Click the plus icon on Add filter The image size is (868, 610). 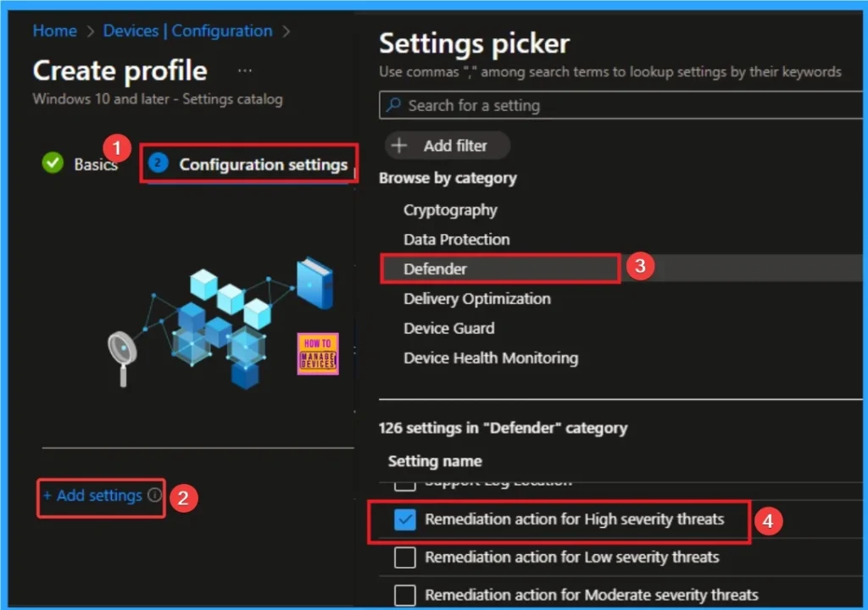coord(399,145)
